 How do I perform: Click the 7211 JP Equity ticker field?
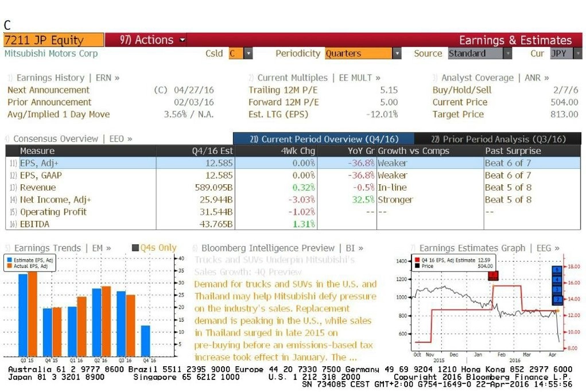click(53, 40)
